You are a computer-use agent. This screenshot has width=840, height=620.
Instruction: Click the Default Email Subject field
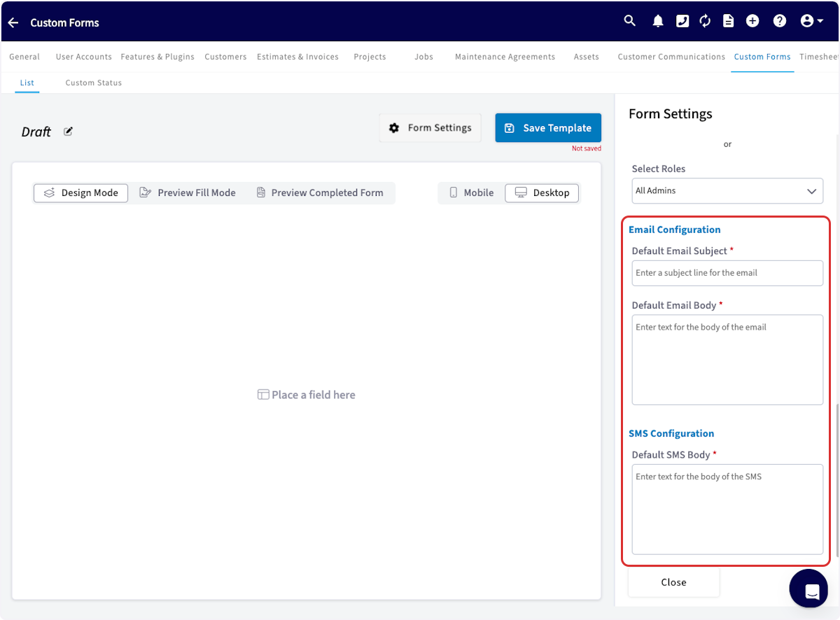[x=727, y=273]
